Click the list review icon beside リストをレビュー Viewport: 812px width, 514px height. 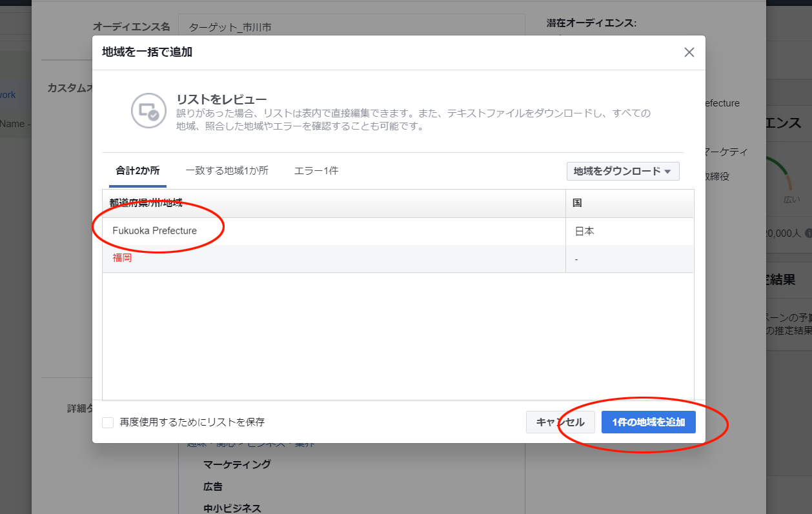point(149,111)
